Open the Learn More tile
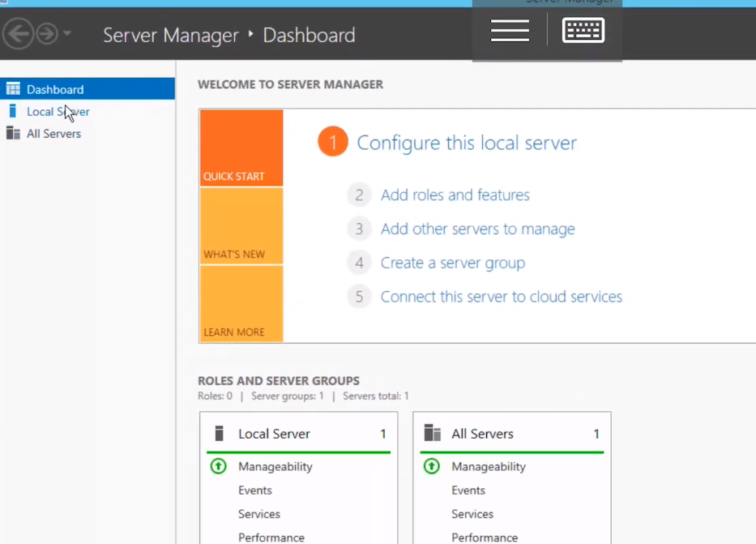This screenshot has height=544, width=756. pos(241,304)
